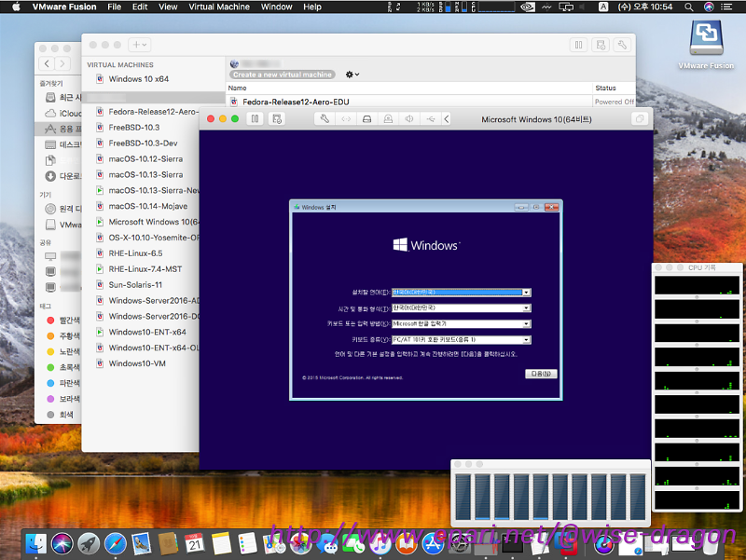
Task: Open Safari from the Dock
Action: point(115,544)
